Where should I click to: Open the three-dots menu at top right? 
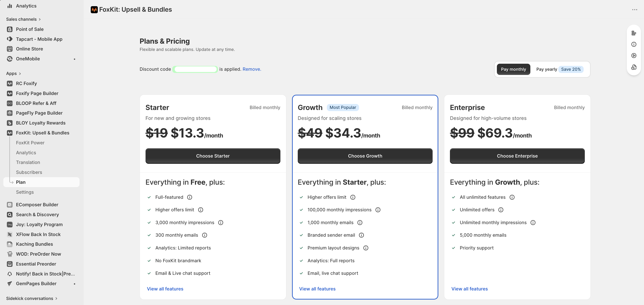click(x=635, y=9)
